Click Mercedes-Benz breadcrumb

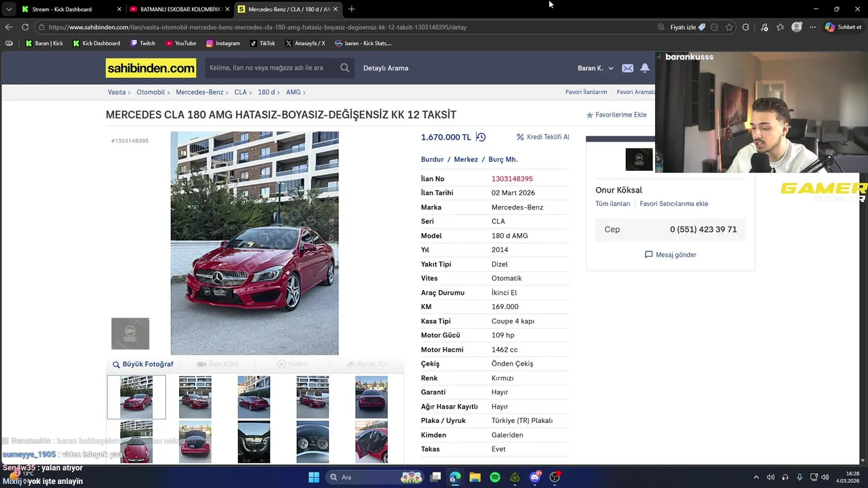(199, 92)
